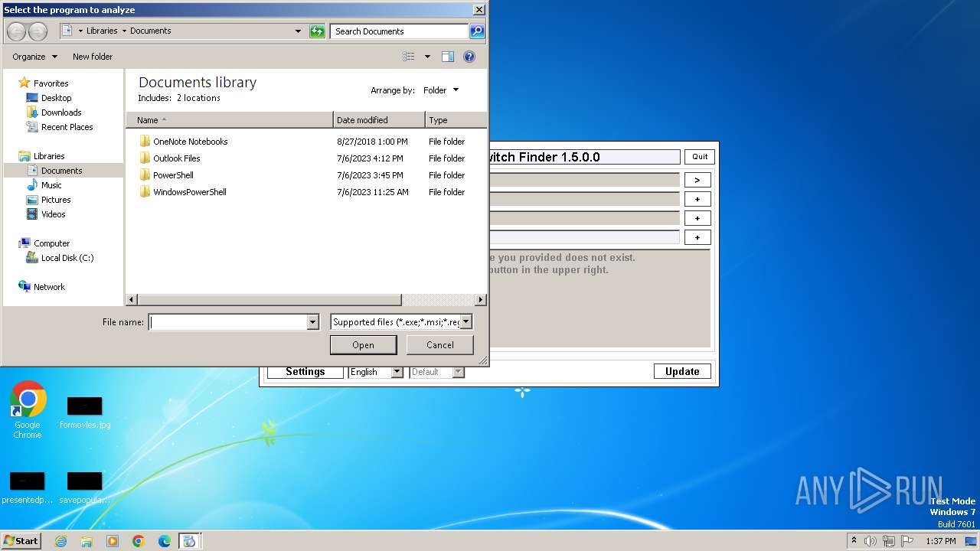
Task: Click Favorites header in navigation pane
Action: point(51,83)
